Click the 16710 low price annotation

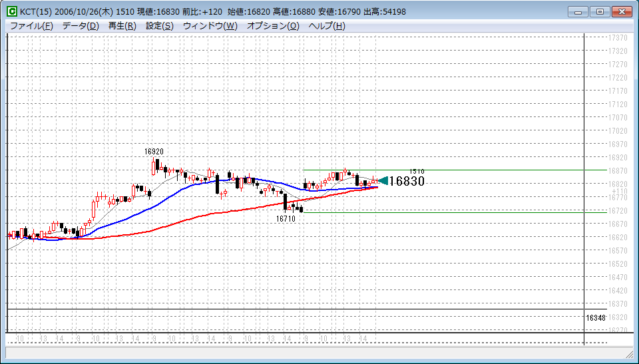click(286, 218)
